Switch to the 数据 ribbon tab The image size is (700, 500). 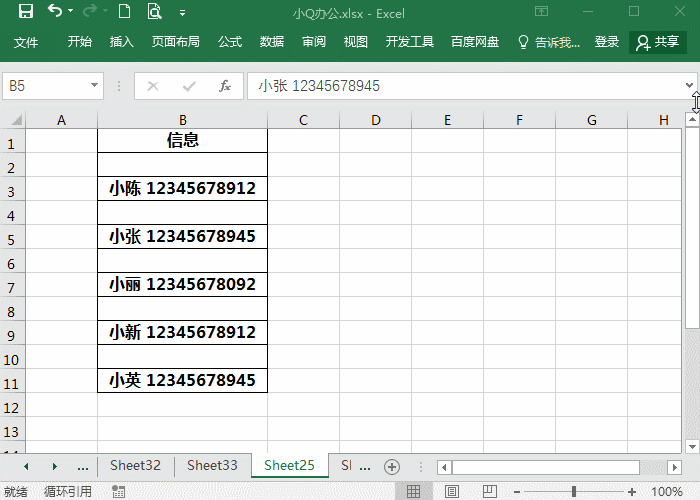pos(272,42)
